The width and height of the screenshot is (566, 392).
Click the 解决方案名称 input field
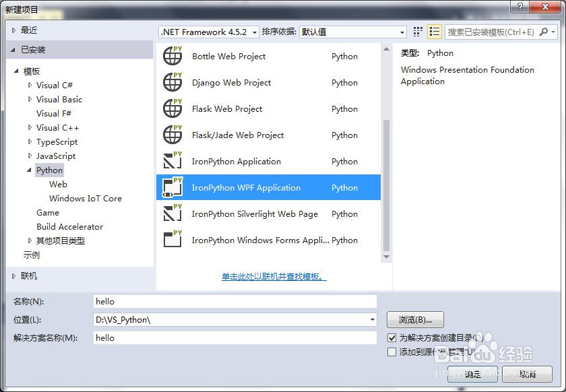click(x=235, y=338)
